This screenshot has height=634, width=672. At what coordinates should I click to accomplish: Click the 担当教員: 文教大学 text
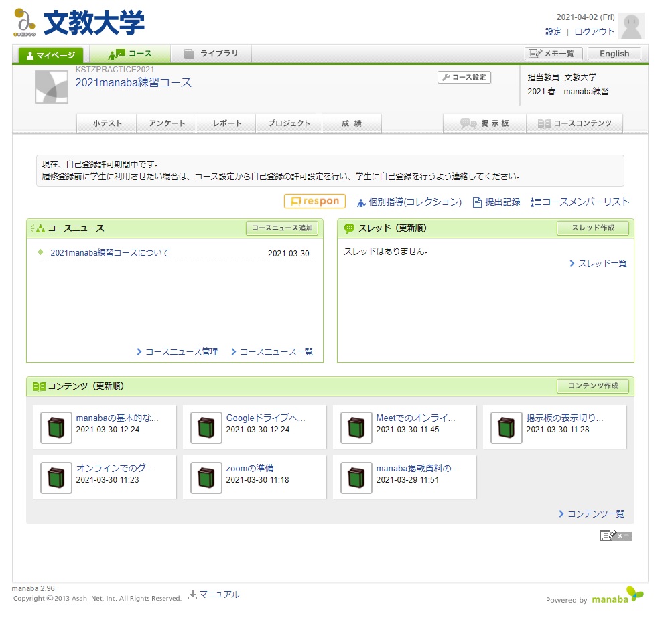click(x=562, y=78)
